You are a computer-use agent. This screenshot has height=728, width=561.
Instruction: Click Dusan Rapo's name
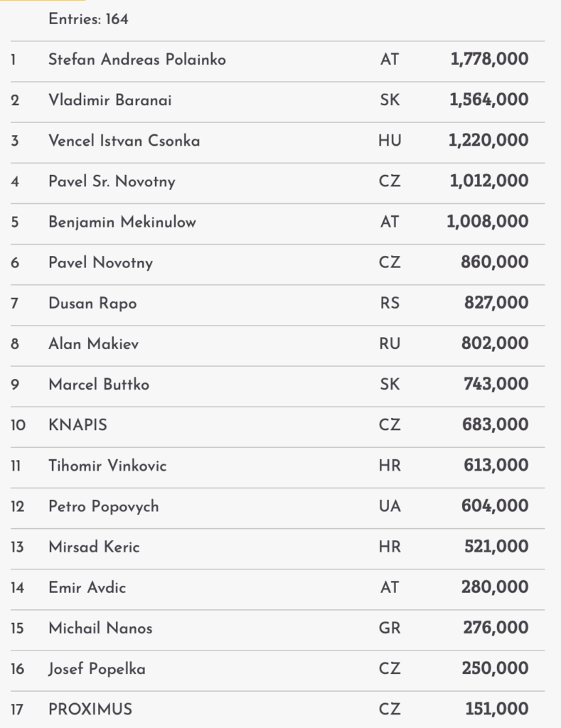pyautogui.click(x=92, y=304)
